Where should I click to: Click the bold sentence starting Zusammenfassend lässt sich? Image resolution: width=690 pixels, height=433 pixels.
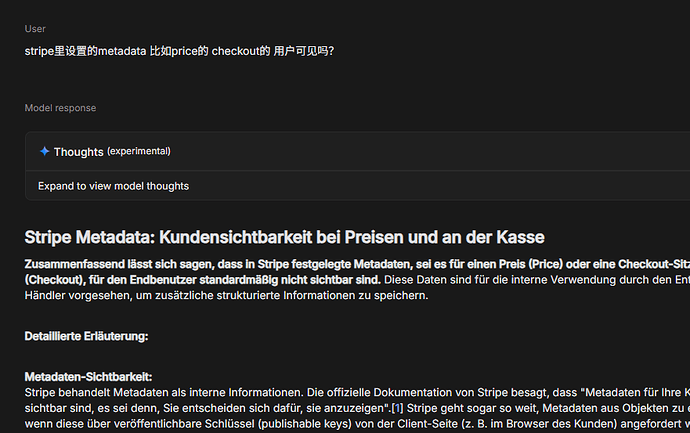[357, 272]
